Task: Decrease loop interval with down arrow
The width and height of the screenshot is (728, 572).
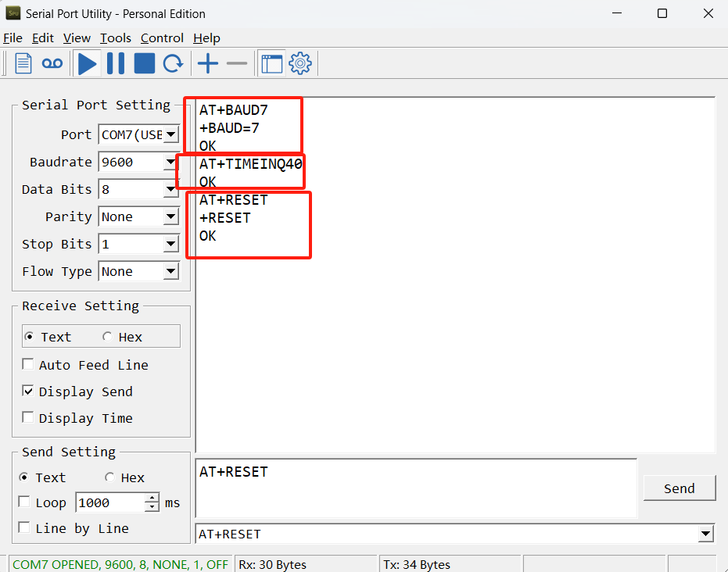Action: 152,507
